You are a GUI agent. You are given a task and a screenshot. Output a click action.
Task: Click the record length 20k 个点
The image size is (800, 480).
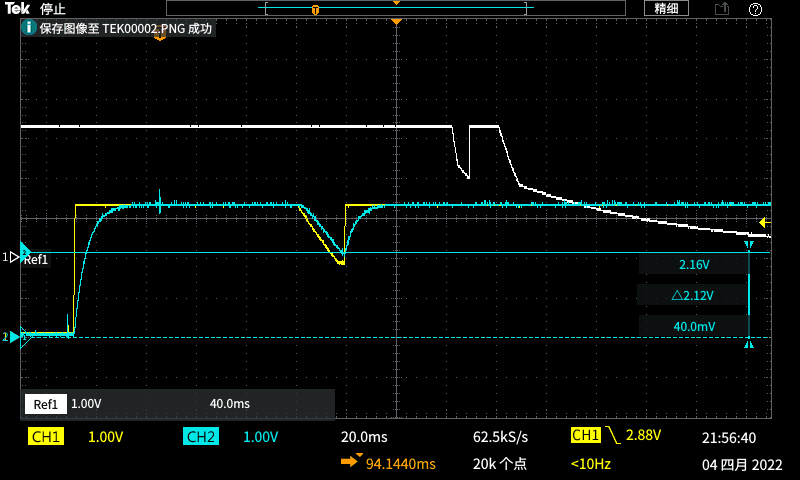point(500,464)
